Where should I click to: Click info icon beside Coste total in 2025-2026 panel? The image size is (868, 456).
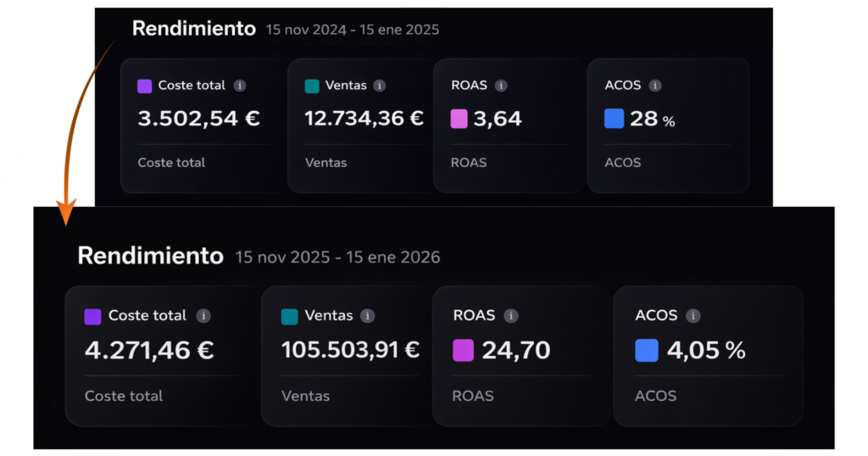203,315
